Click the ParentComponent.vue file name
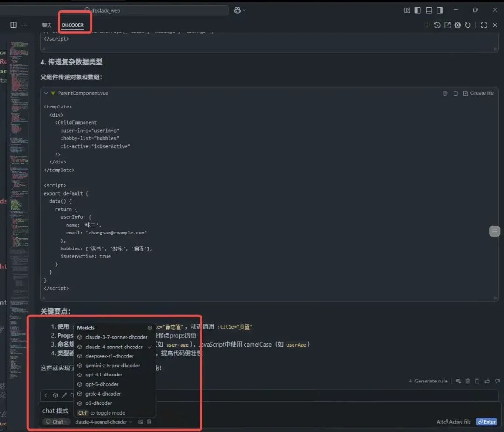The image size is (504, 432). coord(83,93)
